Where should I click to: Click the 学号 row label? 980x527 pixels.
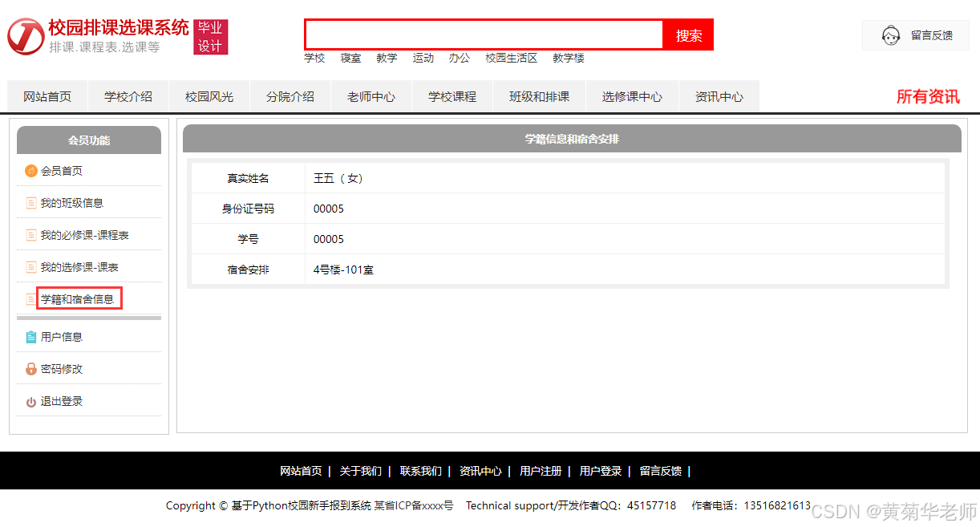pos(248,239)
